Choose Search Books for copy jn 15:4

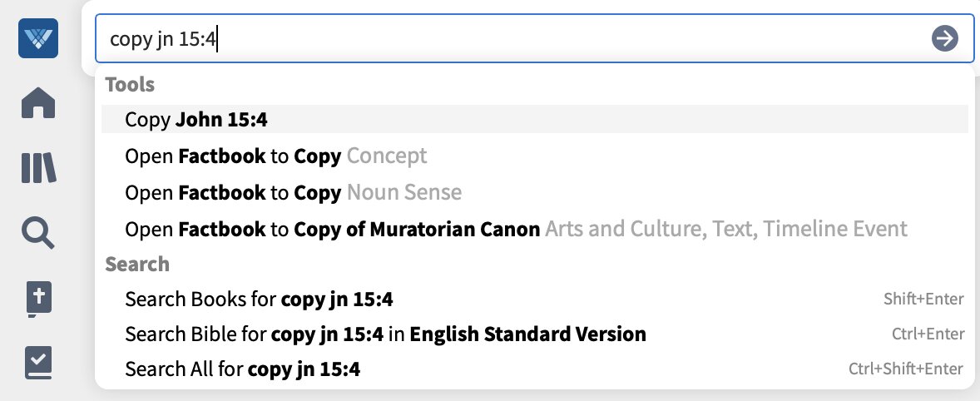pyautogui.click(x=534, y=300)
